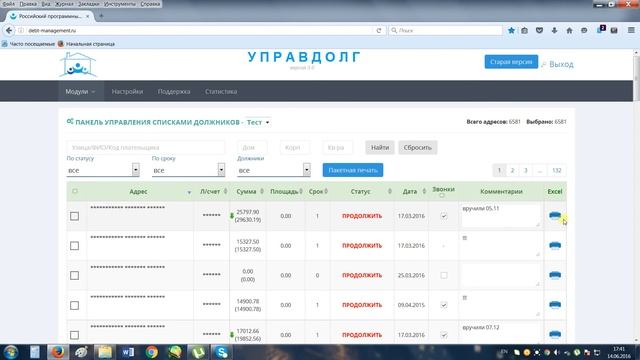Sort table by Статус column

point(362,191)
